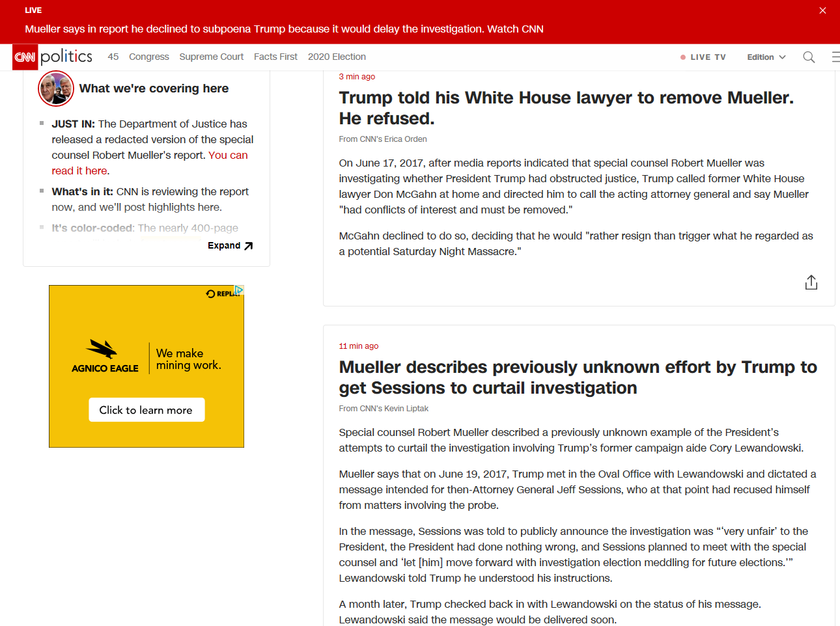
Task: Click the 'What we're covering here' heading
Action: (x=154, y=88)
